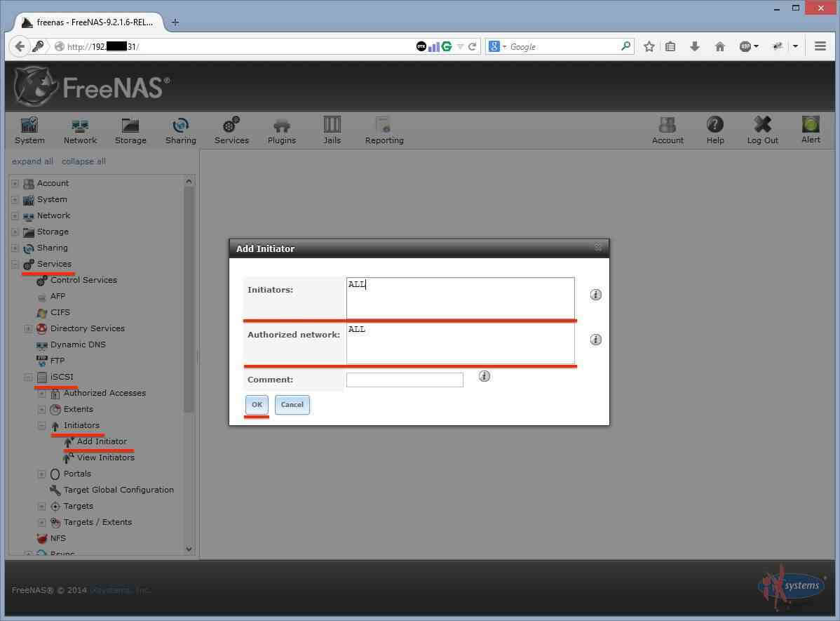840x621 pixels.
Task: Click the expand all link
Action: [x=32, y=161]
